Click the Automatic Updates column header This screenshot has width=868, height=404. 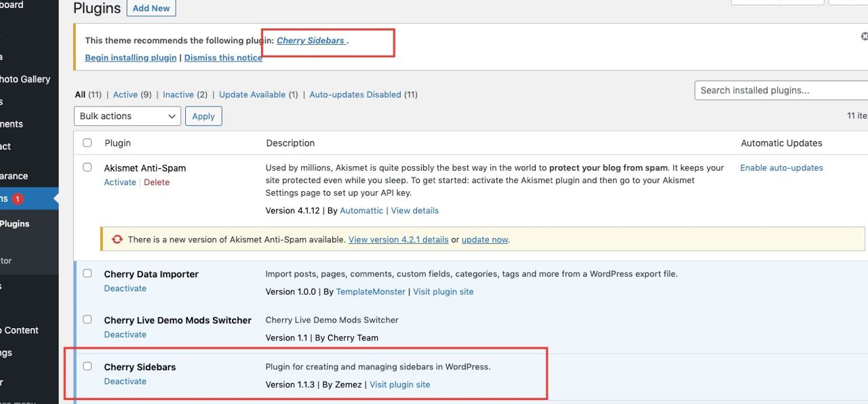click(782, 143)
